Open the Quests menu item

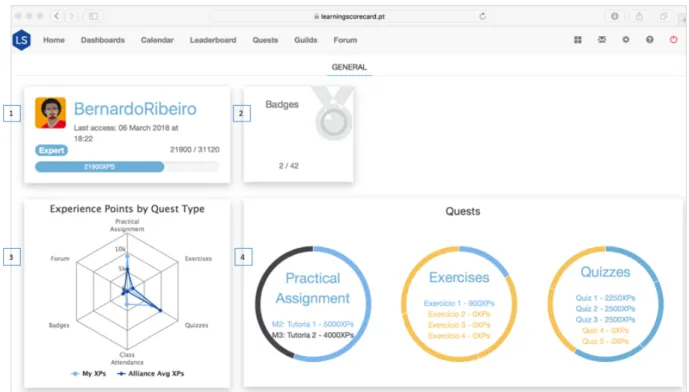(265, 40)
